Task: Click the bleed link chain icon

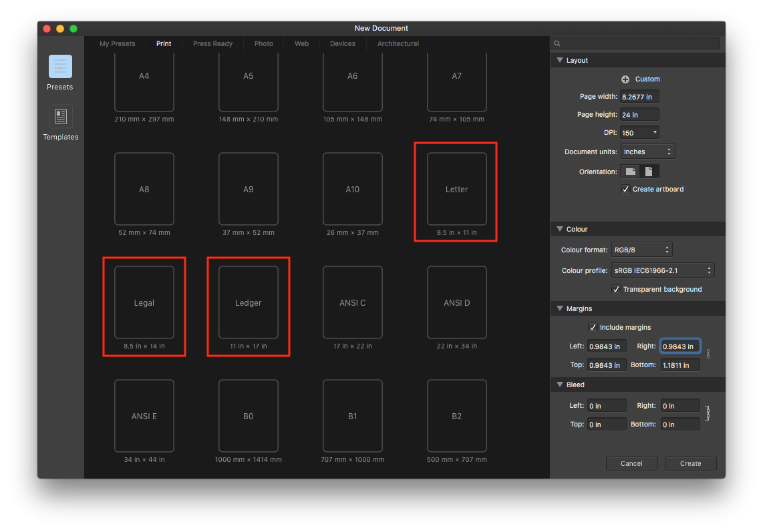Action: (708, 414)
